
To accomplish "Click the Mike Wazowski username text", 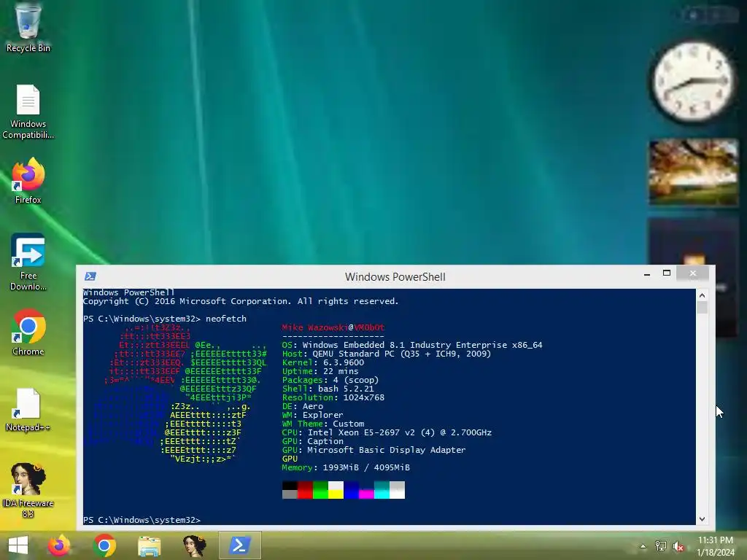I will (314, 327).
